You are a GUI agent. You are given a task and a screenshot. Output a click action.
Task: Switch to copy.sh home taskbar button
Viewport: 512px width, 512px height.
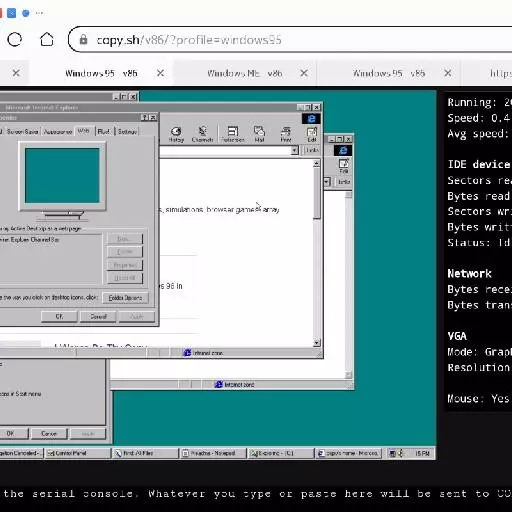point(349,453)
